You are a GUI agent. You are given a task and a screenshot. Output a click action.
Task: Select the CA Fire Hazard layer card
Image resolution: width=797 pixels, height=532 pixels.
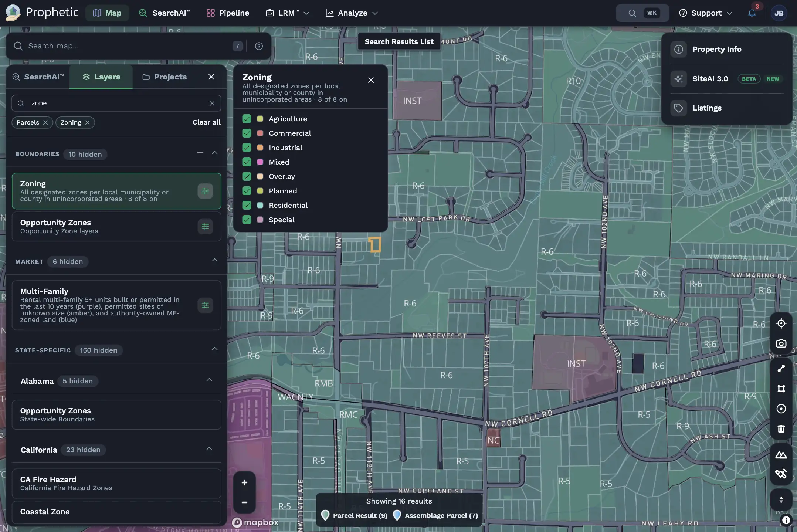(116, 483)
